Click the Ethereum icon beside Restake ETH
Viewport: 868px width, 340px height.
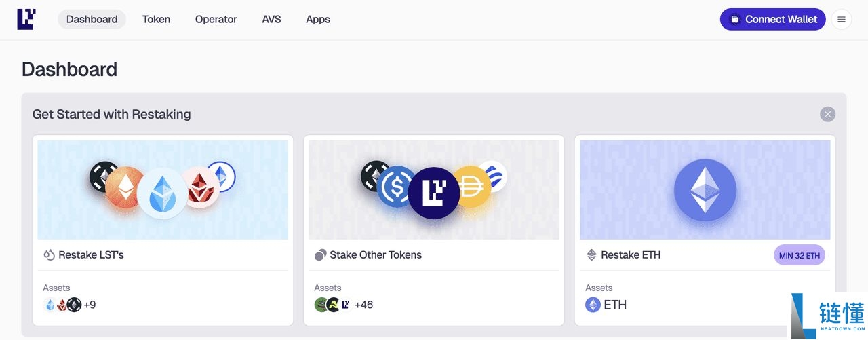click(x=591, y=255)
